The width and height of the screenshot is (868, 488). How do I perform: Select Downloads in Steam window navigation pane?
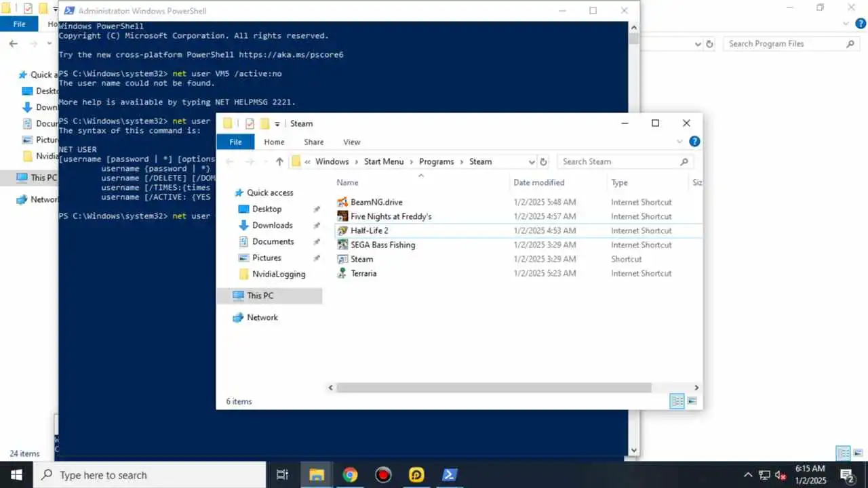(272, 225)
